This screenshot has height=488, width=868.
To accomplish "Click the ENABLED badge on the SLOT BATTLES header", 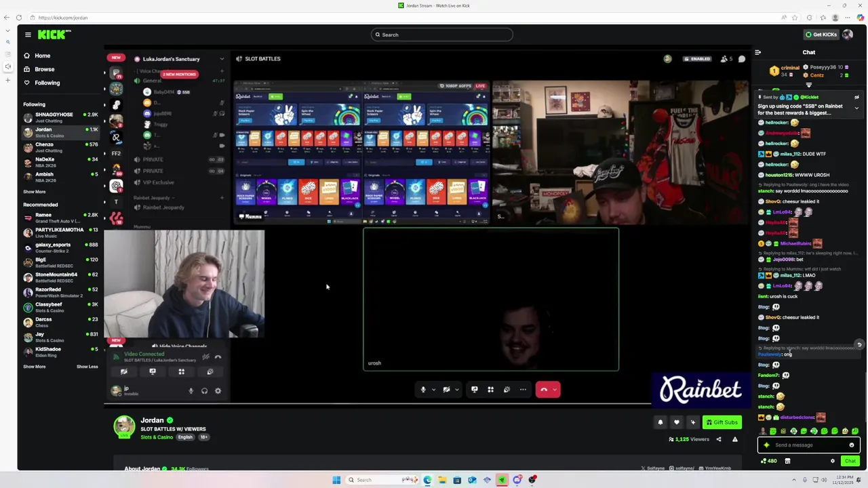I will [x=697, y=59].
